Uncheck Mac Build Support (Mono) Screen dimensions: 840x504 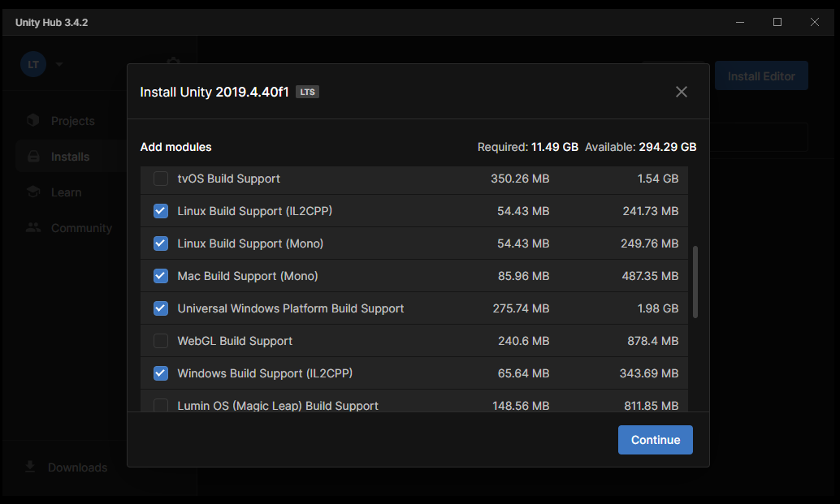click(161, 276)
